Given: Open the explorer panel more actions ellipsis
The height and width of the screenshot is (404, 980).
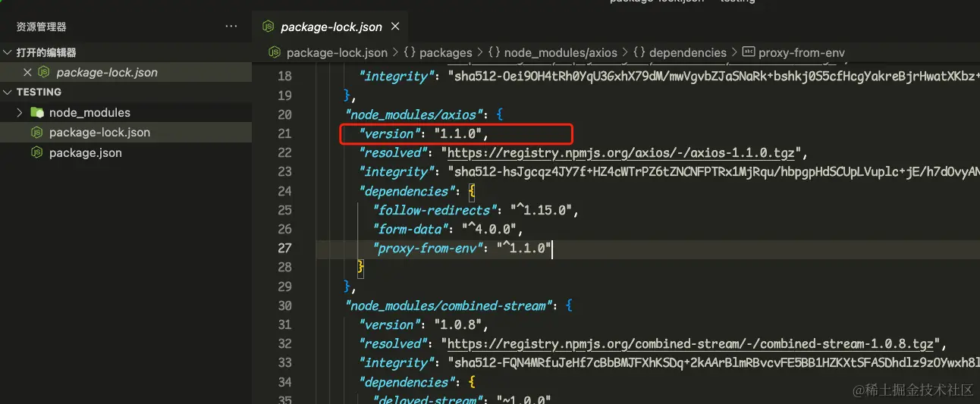Looking at the screenshot, I should coord(231,27).
